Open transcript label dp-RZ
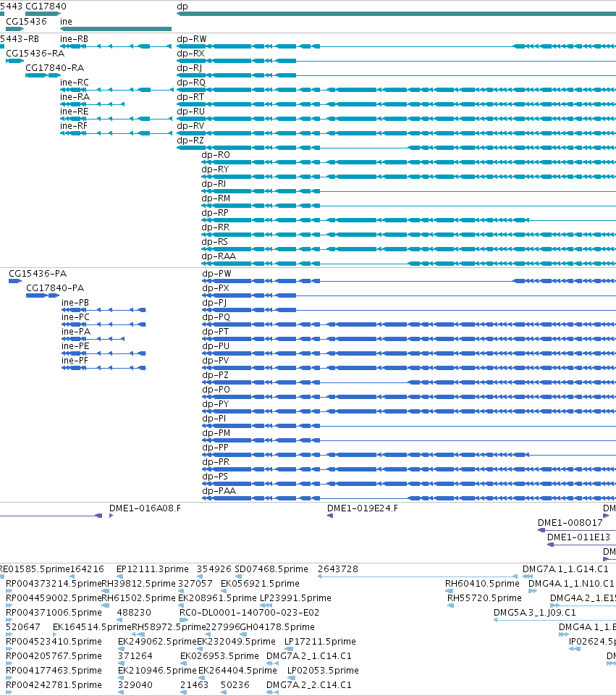The width and height of the screenshot is (616, 696). pos(190,141)
